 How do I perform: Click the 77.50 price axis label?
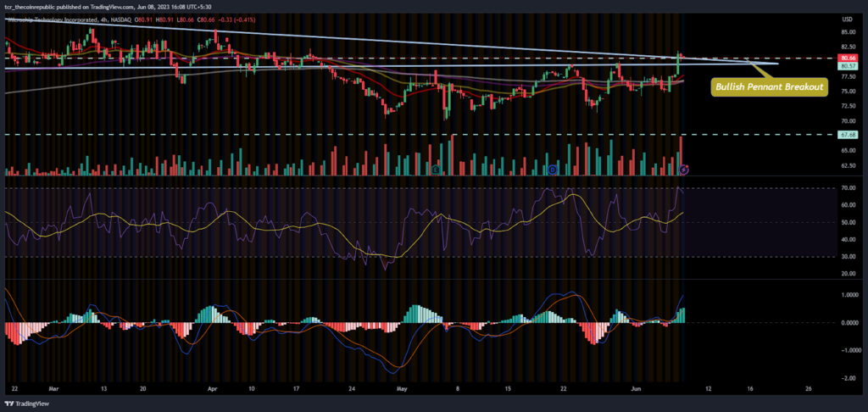[848, 76]
